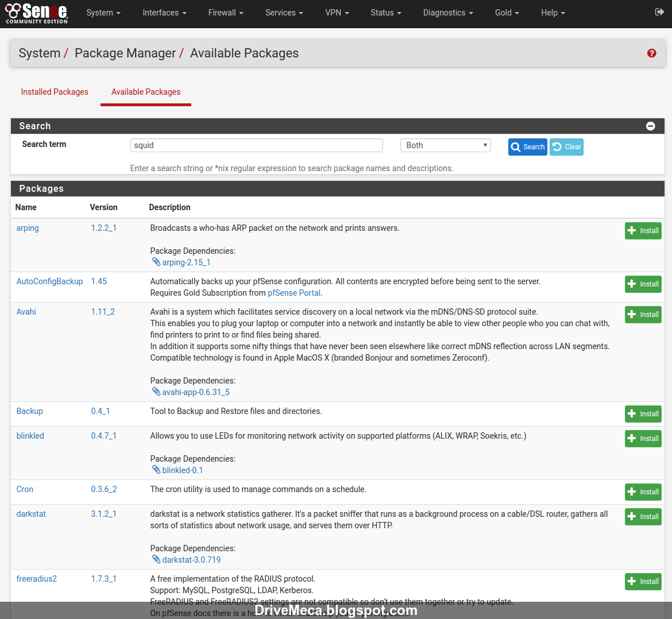
Task: Open the pfSense Portal link
Action: click(x=293, y=292)
